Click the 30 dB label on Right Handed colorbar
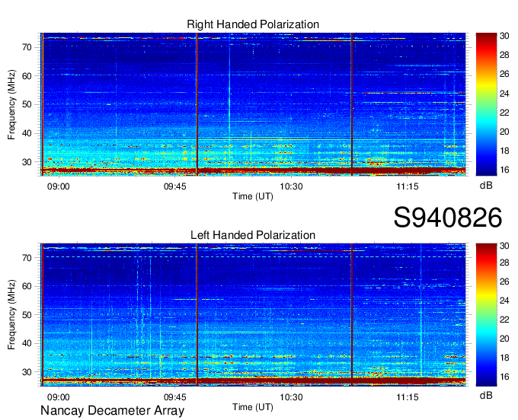The width and height of the screenshot is (518, 420). tap(504, 36)
